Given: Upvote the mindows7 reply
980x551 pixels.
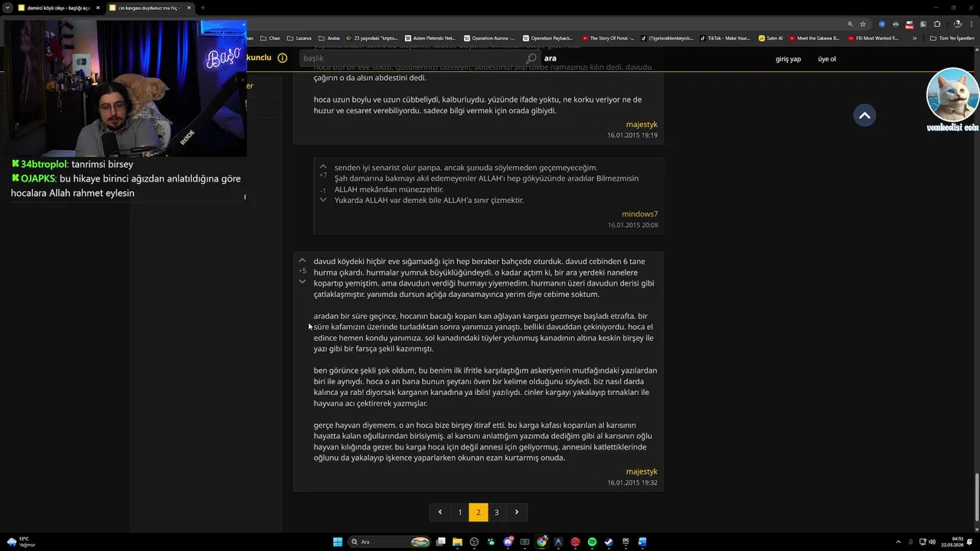Looking at the screenshot, I should pos(323,166).
